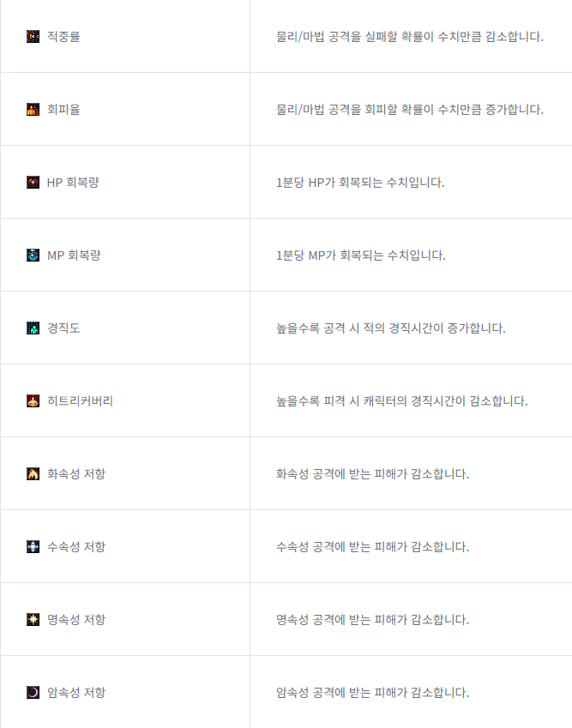Image resolution: width=572 pixels, height=728 pixels.
Task: Click the 암속성 저항 crescent moon icon
Action: 33,692
